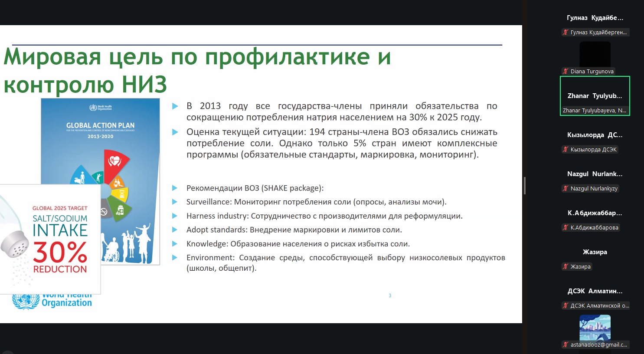The image size is (644, 354).
Task: Click the first blue arrow bullet on slide
Action: pos(175,106)
